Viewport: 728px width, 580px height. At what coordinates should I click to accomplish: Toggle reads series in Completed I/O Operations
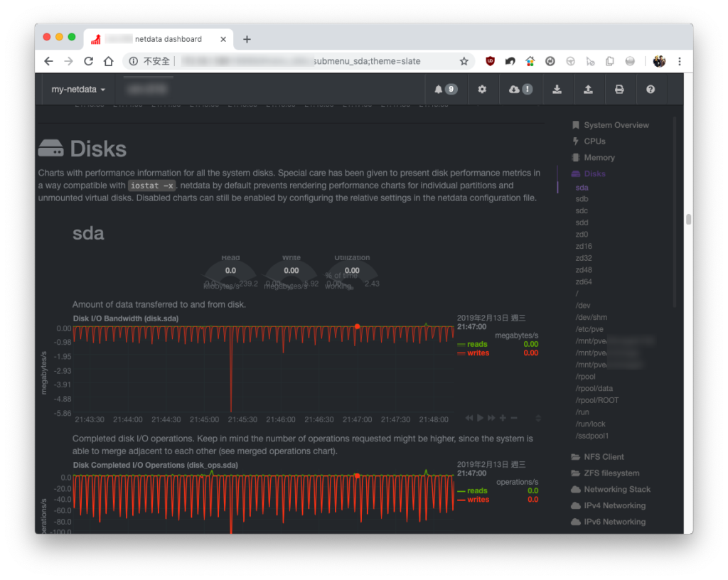[477, 491]
